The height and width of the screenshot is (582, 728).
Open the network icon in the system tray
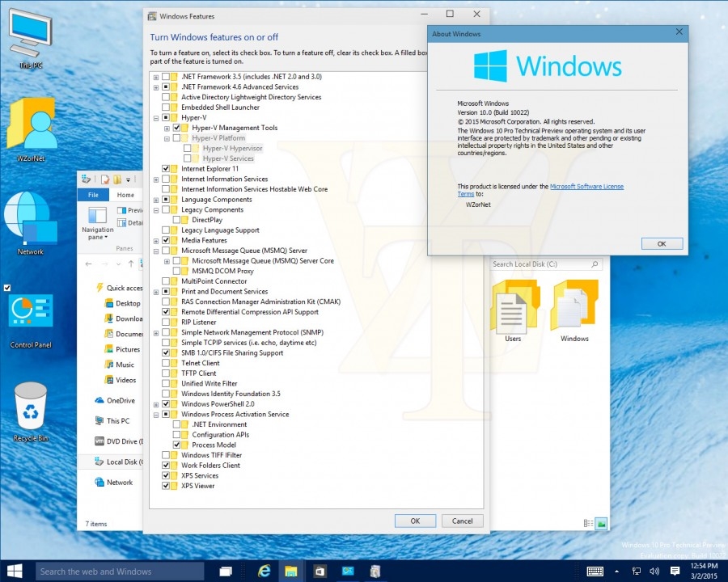click(x=636, y=571)
